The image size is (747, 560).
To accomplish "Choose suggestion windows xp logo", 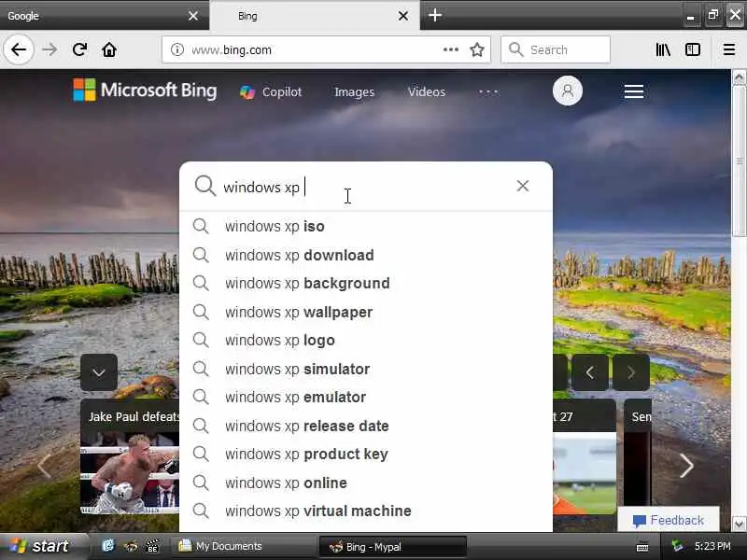I will coord(366,340).
